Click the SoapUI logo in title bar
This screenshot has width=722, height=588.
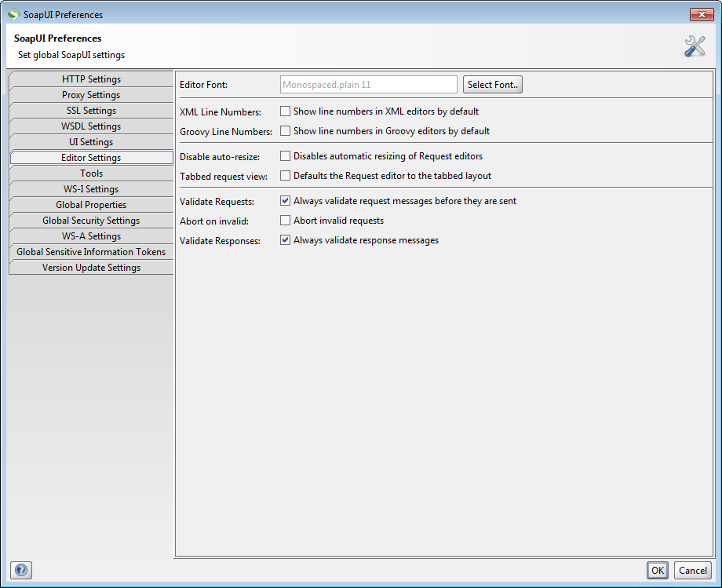click(x=13, y=14)
